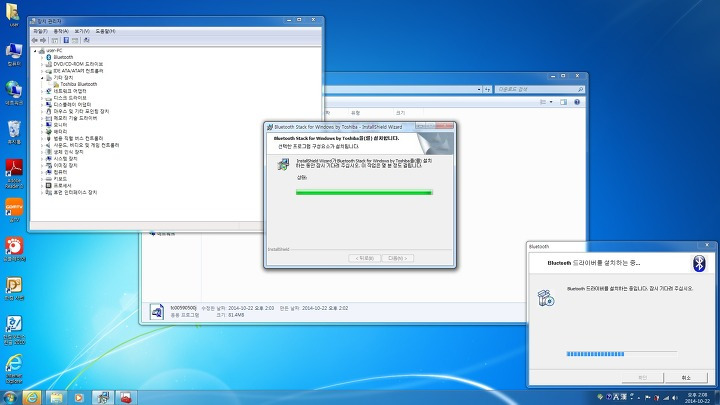Open the address bar dropdown in Explorer window
720x405 pixels.
479,90
